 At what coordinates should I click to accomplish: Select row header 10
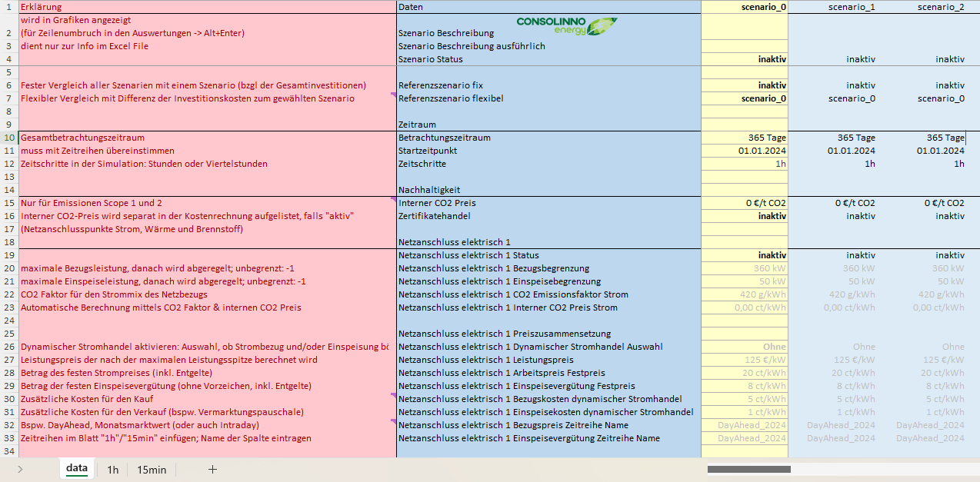[x=8, y=138]
